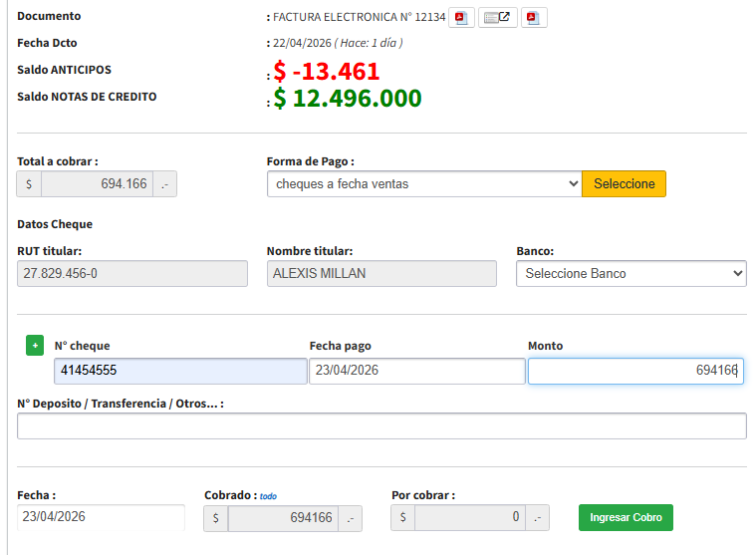This screenshot has height=555, width=756.
Task: Click the $ prefix of the Cobrado field
Action: click(x=215, y=518)
